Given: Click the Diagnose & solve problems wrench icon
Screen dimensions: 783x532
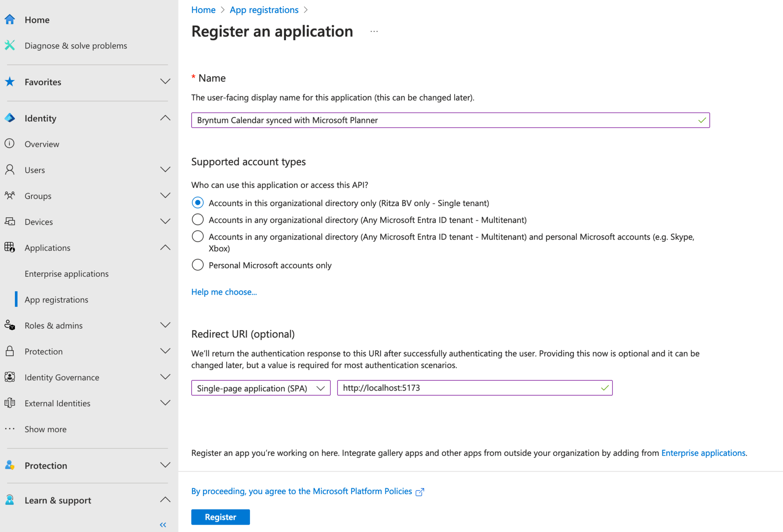Looking at the screenshot, I should point(10,45).
